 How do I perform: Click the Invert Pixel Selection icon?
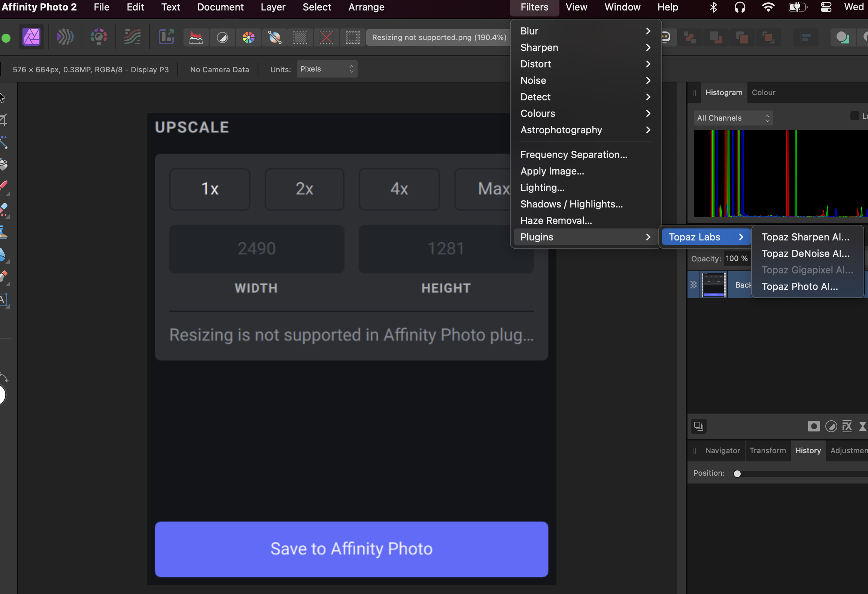tap(352, 37)
